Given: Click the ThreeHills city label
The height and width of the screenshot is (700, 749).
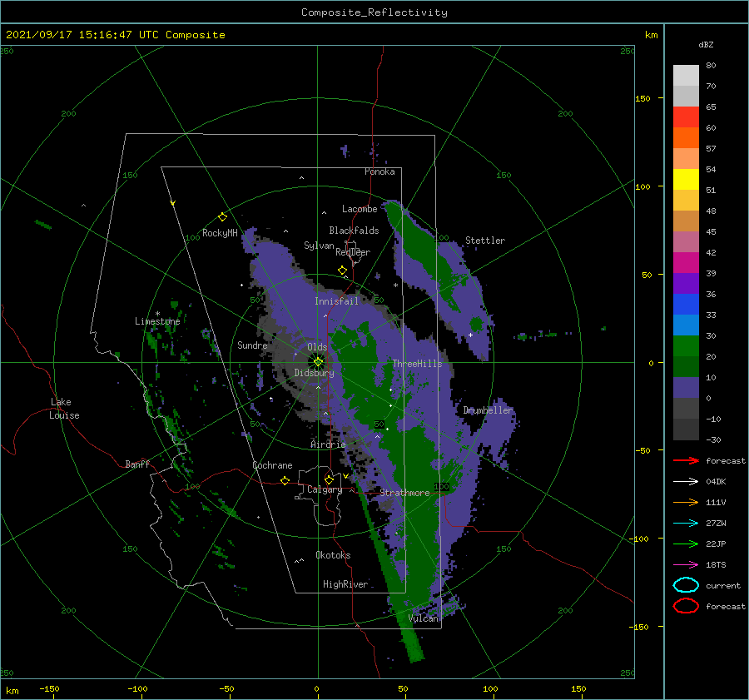Looking at the screenshot, I should coord(417,364).
